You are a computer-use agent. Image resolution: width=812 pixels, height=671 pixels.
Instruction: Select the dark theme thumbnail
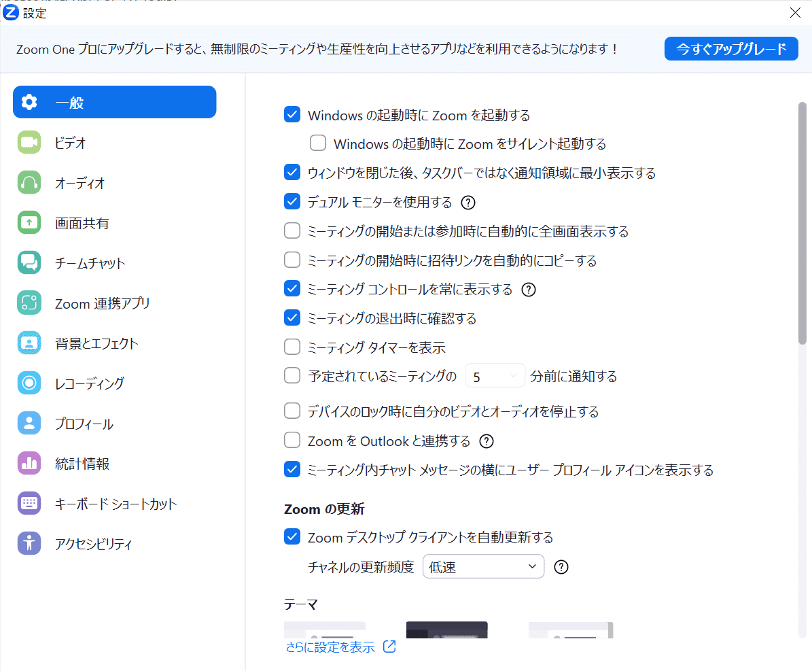pyautogui.click(x=446, y=630)
